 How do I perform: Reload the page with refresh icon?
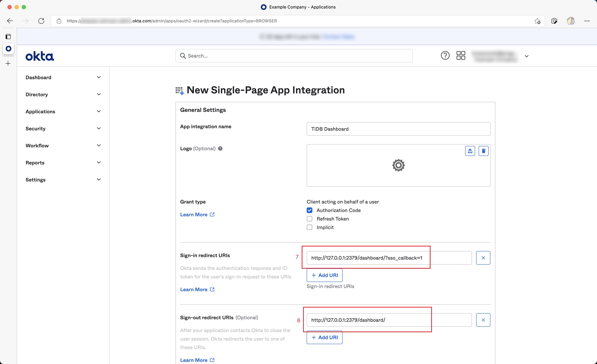pos(41,21)
